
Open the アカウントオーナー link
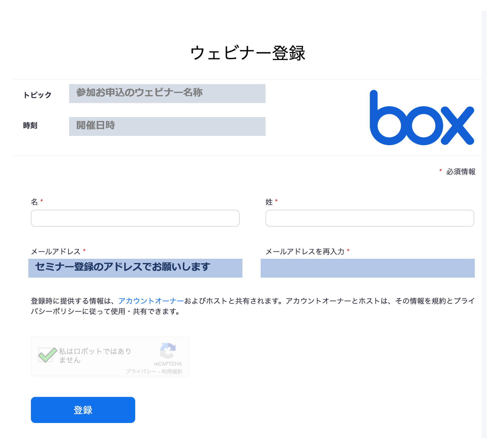point(151,301)
